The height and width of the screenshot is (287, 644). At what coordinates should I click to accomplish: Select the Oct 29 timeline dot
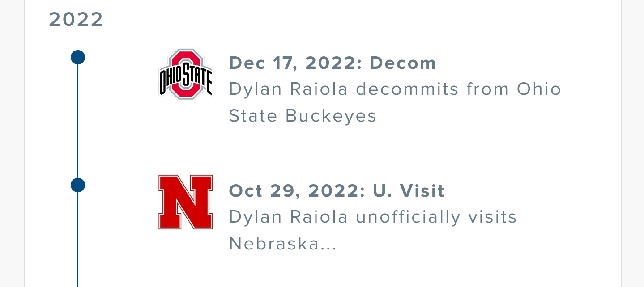coord(78,185)
